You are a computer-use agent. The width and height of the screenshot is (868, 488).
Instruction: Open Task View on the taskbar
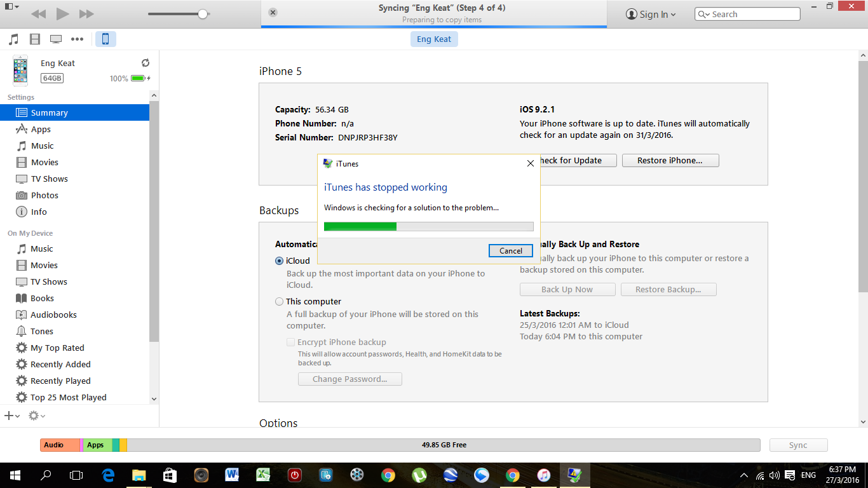pos(76,475)
